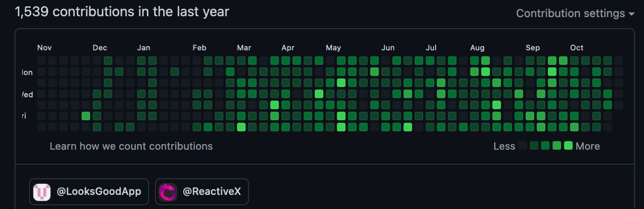644x209 pixels.
Task: Open the Learn how we count contributions link
Action: tap(131, 146)
